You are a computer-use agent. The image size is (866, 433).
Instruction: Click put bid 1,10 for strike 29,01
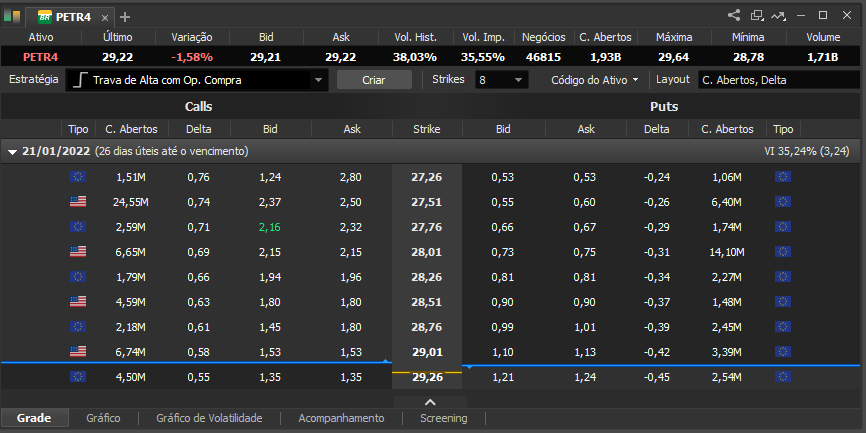pos(502,352)
